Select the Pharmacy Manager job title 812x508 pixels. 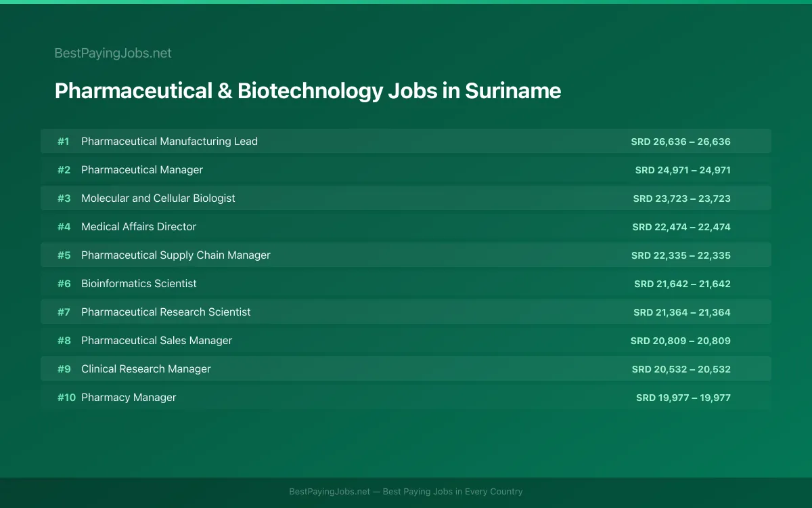pos(129,398)
